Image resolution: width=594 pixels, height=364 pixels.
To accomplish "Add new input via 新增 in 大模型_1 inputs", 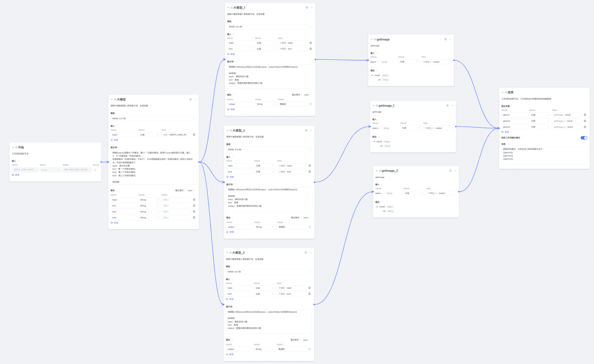I will (x=231, y=54).
